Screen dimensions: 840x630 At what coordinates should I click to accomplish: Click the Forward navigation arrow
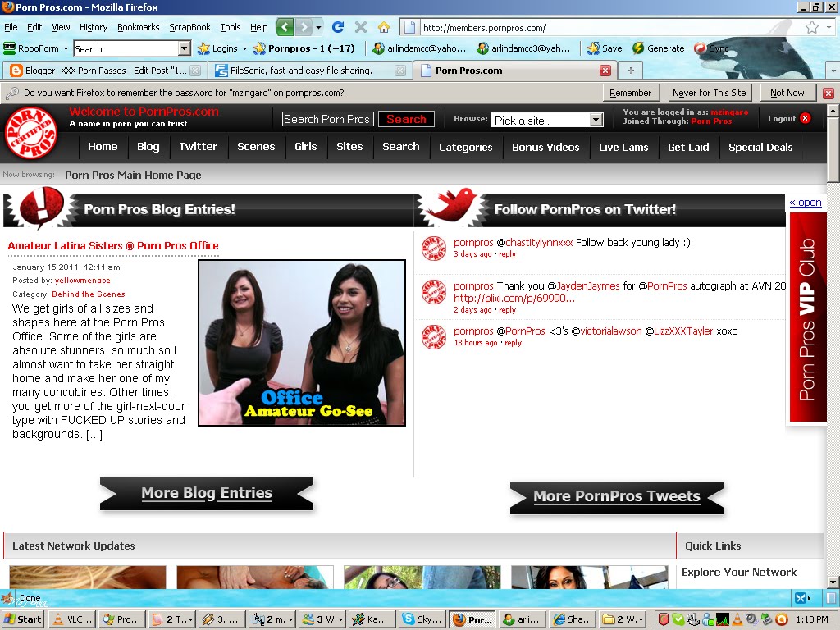tap(304, 27)
